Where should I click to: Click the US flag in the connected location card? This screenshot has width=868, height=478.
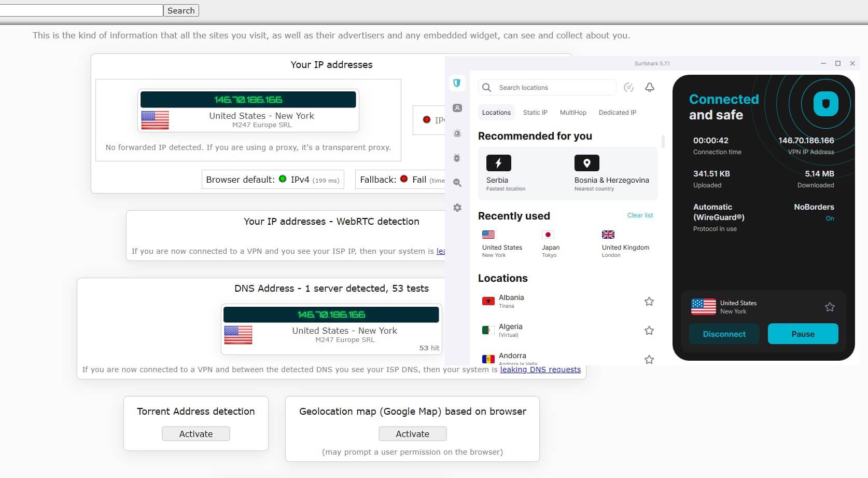coord(704,307)
